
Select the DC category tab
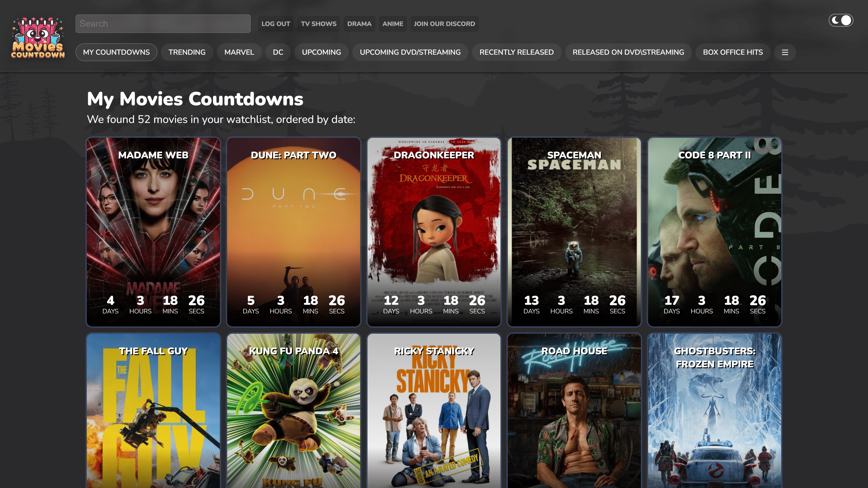point(278,52)
